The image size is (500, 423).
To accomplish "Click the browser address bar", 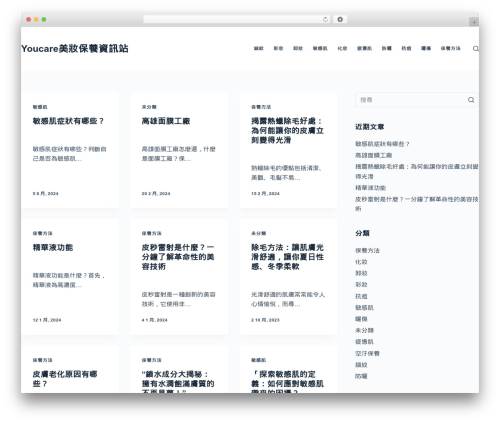I will pyautogui.click(x=237, y=20).
